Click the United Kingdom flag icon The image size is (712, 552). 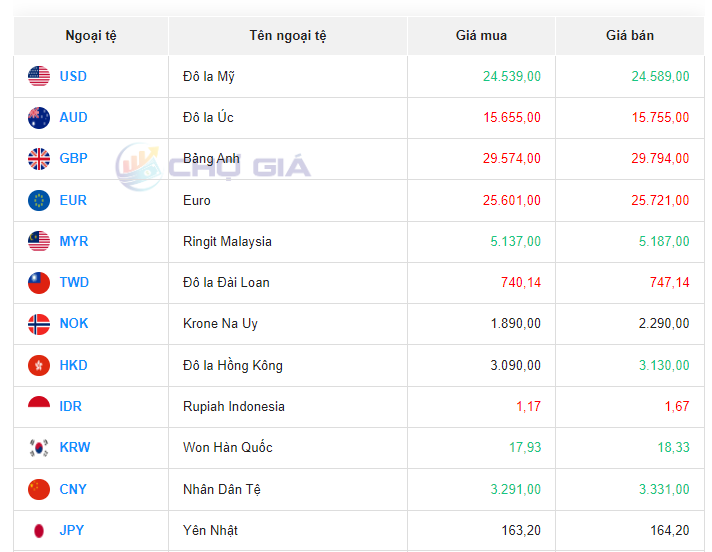pos(39,158)
